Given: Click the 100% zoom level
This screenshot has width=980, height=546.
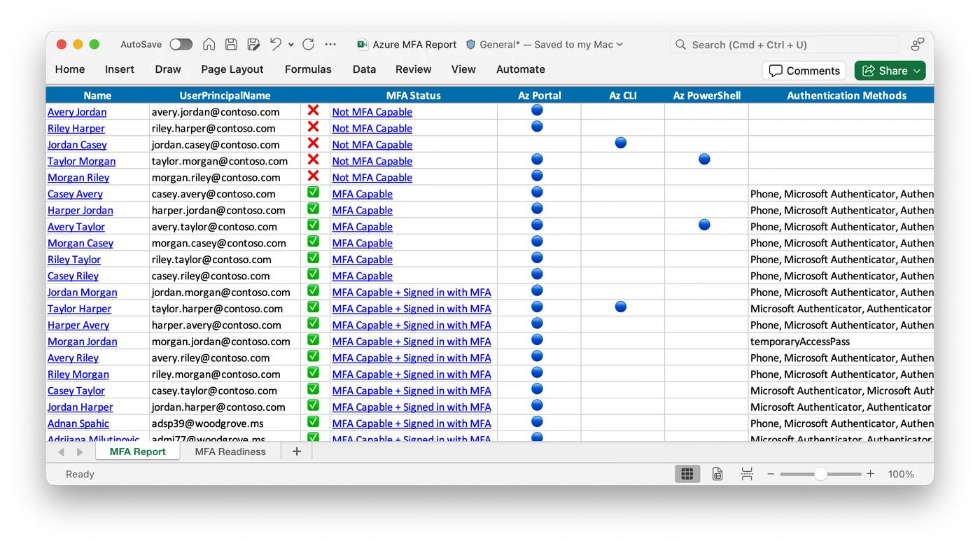Looking at the screenshot, I should point(901,474).
